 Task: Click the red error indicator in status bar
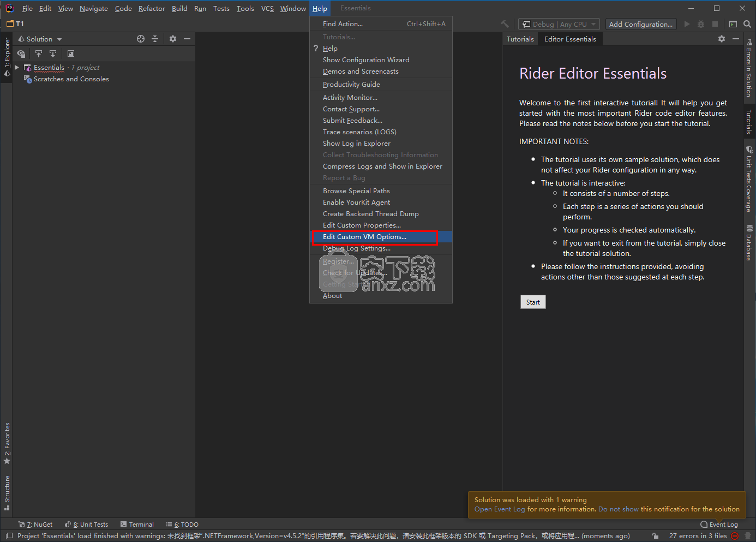tap(735, 536)
